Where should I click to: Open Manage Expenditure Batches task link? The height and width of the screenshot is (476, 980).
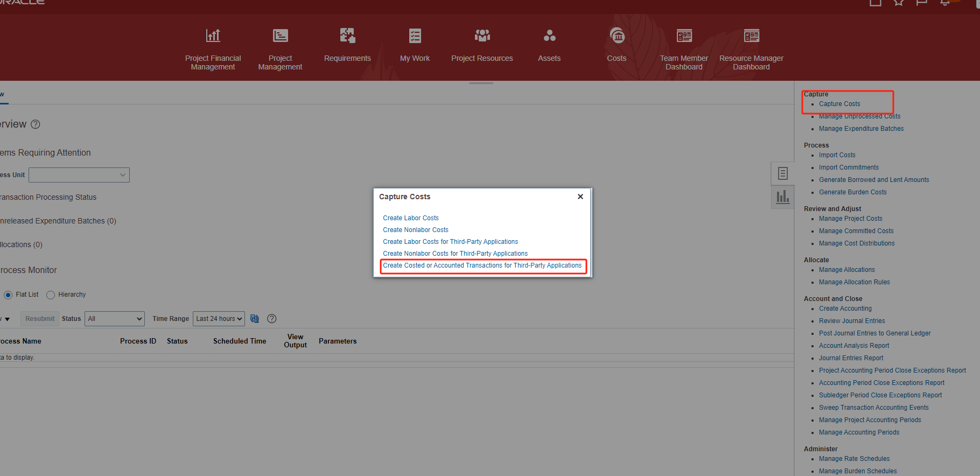[861, 129]
